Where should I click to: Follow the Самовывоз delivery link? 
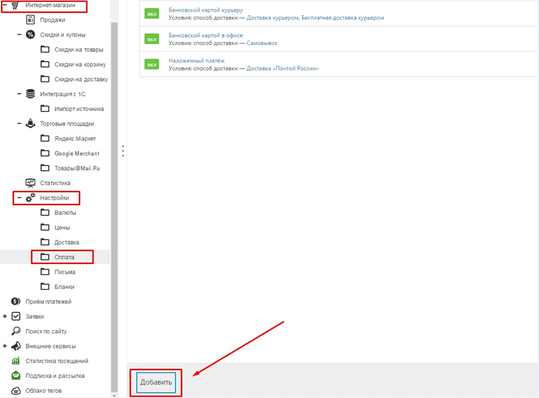tap(262, 43)
